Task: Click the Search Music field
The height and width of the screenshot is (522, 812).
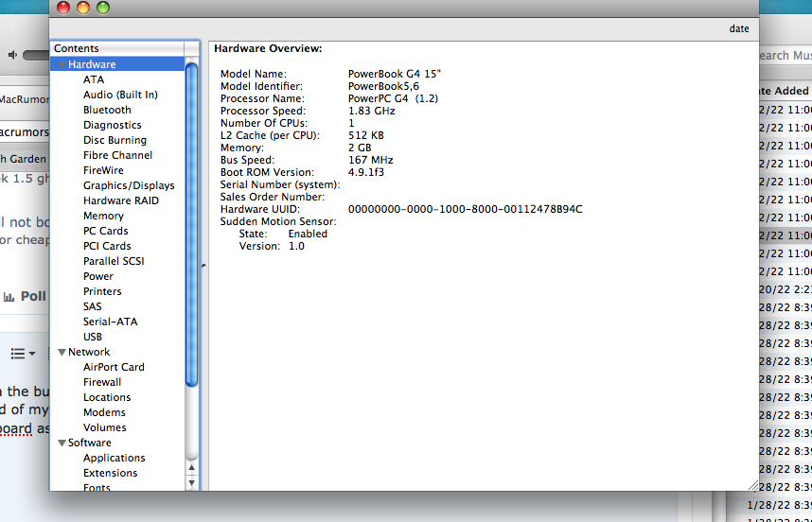Action: [784, 56]
